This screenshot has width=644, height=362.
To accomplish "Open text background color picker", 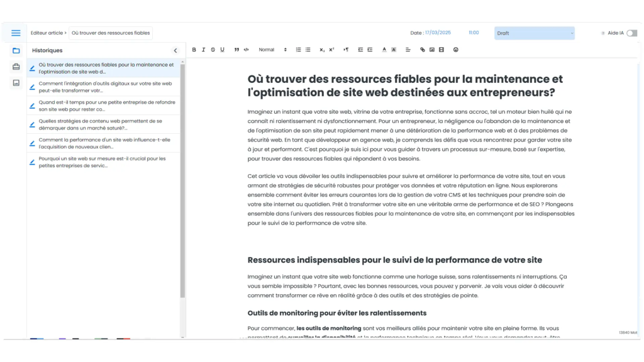I will pyautogui.click(x=394, y=50).
